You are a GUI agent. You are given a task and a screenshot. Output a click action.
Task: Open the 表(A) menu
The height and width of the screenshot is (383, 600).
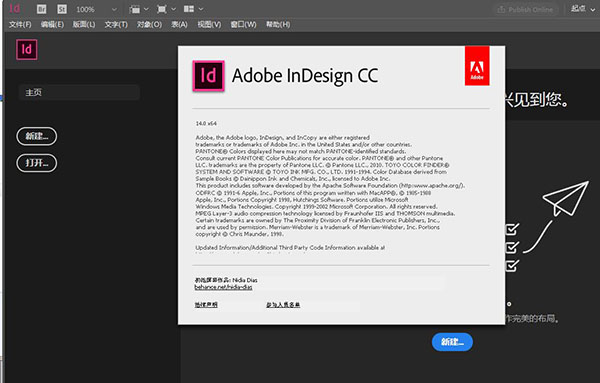point(179,24)
